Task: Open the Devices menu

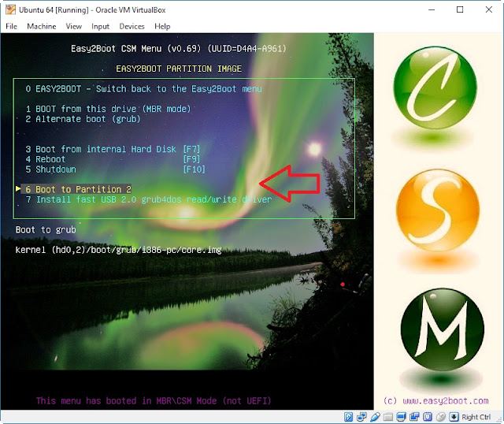Action: tap(132, 26)
